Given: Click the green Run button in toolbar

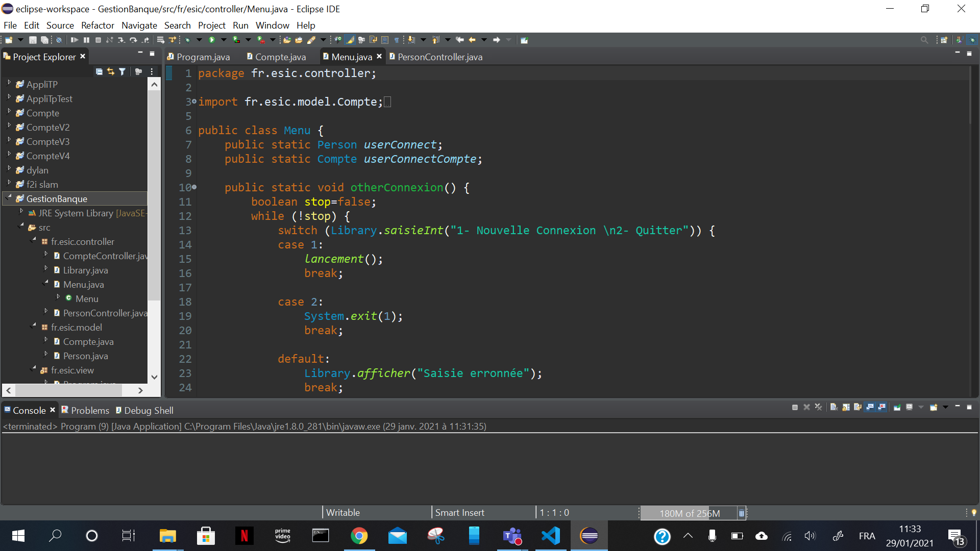Looking at the screenshot, I should tap(212, 40).
